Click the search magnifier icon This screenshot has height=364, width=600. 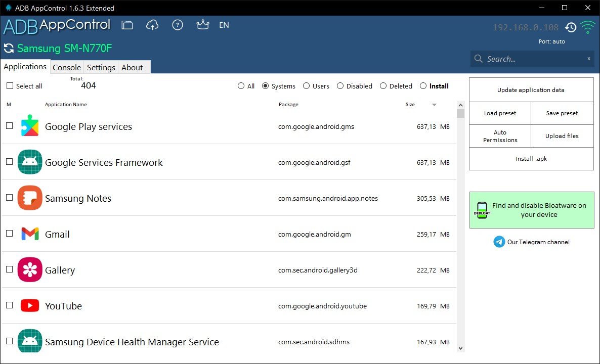click(x=478, y=59)
